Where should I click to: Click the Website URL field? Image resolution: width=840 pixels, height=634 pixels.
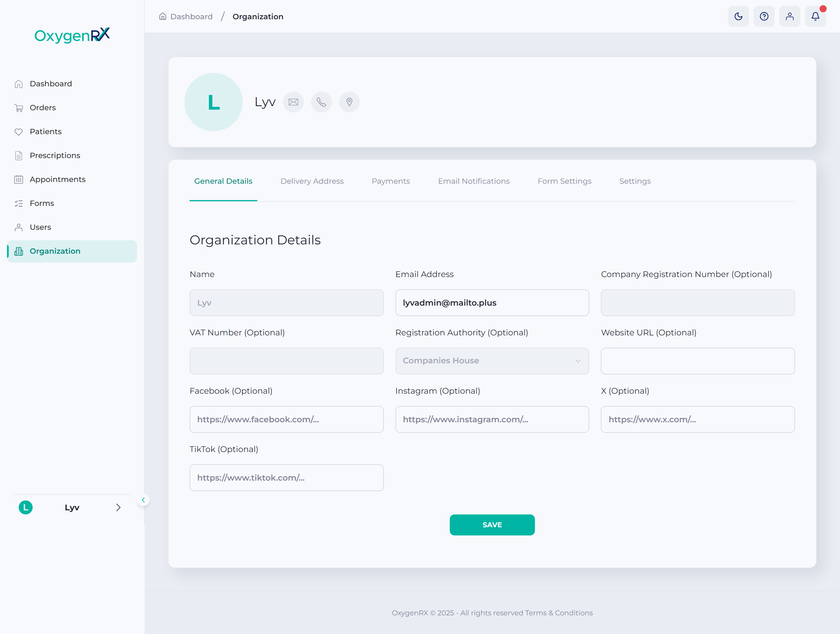coord(698,361)
